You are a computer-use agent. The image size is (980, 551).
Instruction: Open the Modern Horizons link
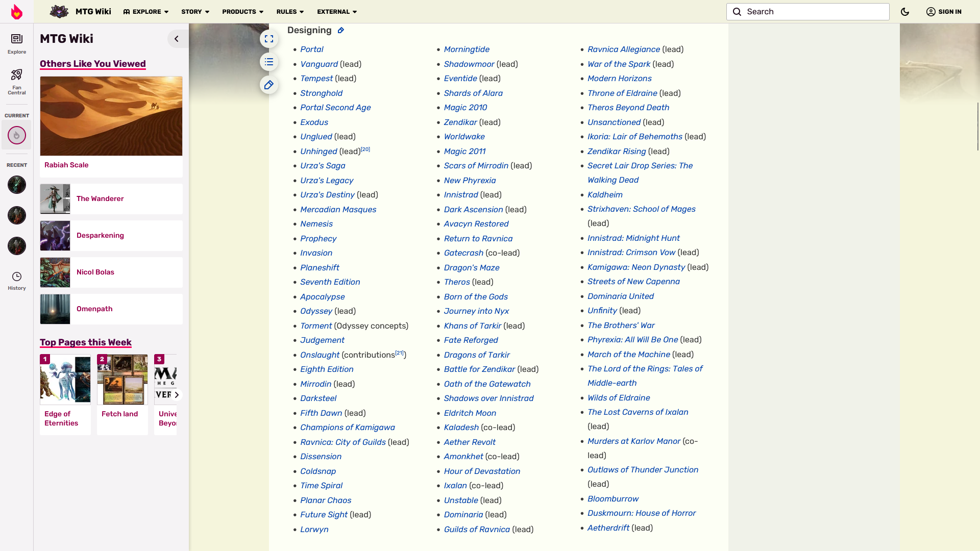click(x=620, y=79)
